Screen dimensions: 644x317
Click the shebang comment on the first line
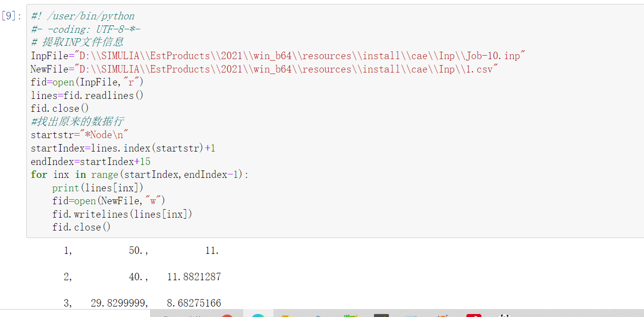(x=83, y=16)
